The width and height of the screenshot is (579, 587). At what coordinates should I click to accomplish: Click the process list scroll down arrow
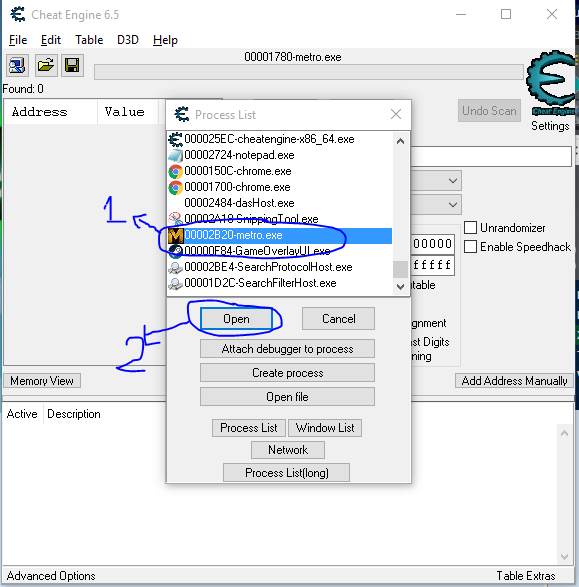pyautogui.click(x=400, y=287)
